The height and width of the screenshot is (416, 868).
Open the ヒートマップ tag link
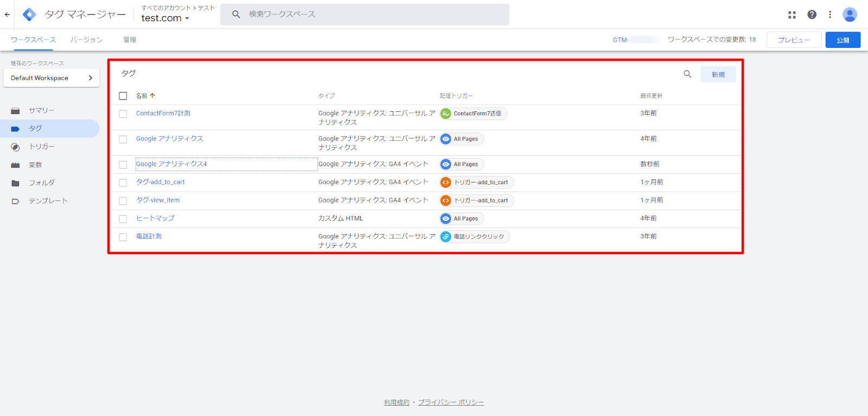pyautogui.click(x=155, y=218)
